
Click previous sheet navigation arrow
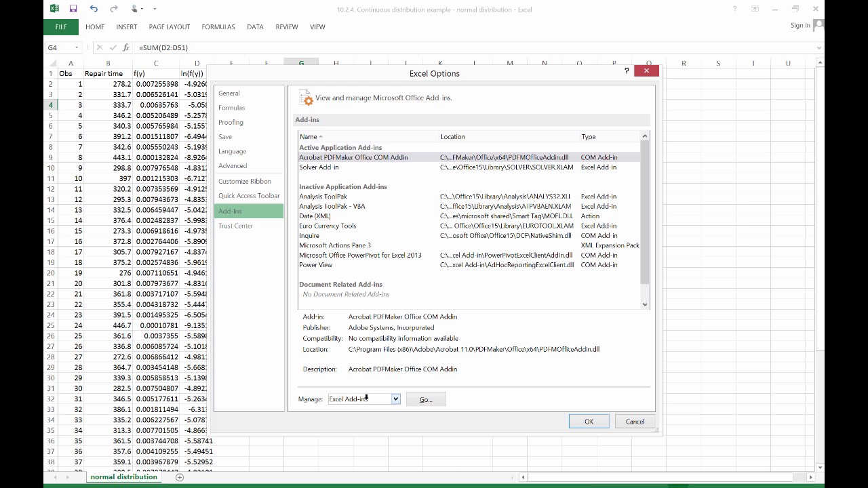tap(56, 477)
